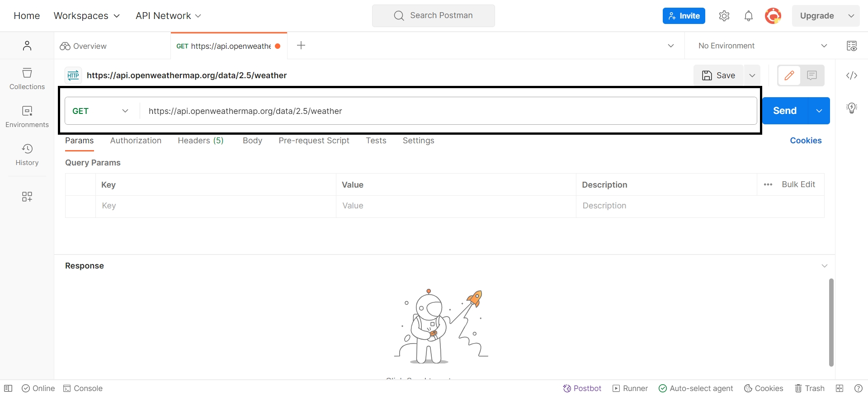Image resolution: width=868 pixels, height=396 pixels.
Task: Open the Environments sidebar panel
Action: 27,117
